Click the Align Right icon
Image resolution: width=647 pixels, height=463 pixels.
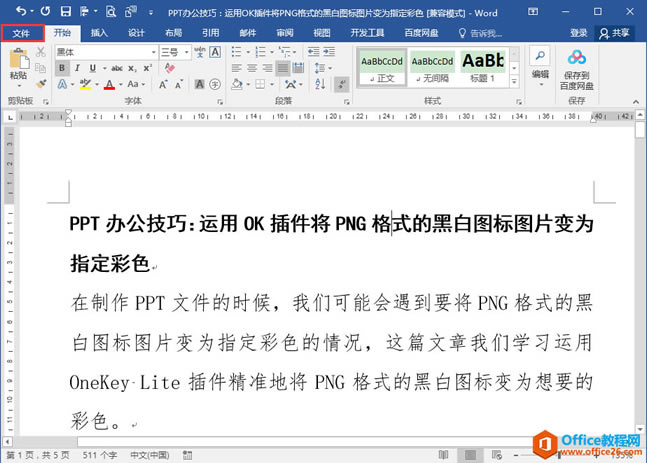pyautogui.click(x=267, y=68)
